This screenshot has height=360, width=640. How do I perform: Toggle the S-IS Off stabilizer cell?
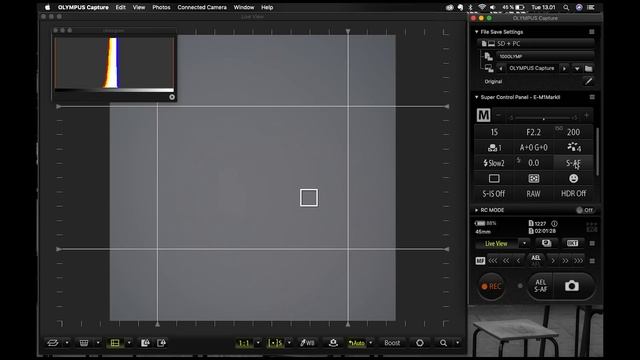pos(494,194)
